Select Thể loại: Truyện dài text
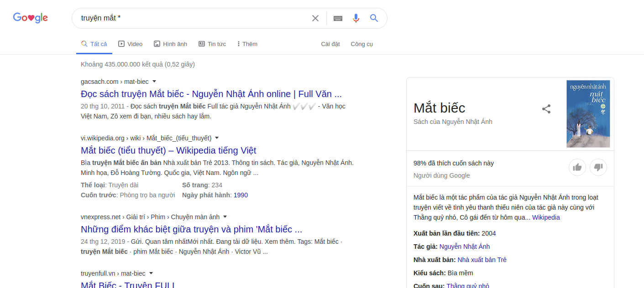The image size is (644, 288). tap(110, 185)
